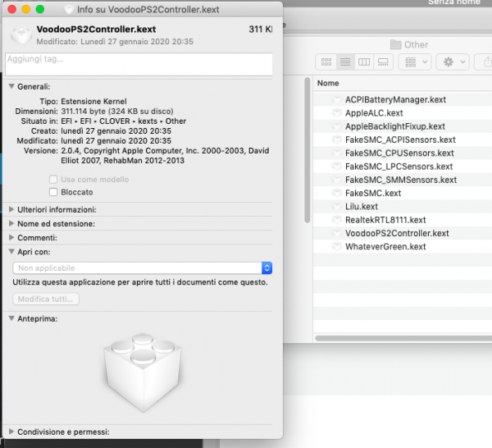Click the Share button in Finder toolbar
Screen dimensions: 492x448
point(485,62)
